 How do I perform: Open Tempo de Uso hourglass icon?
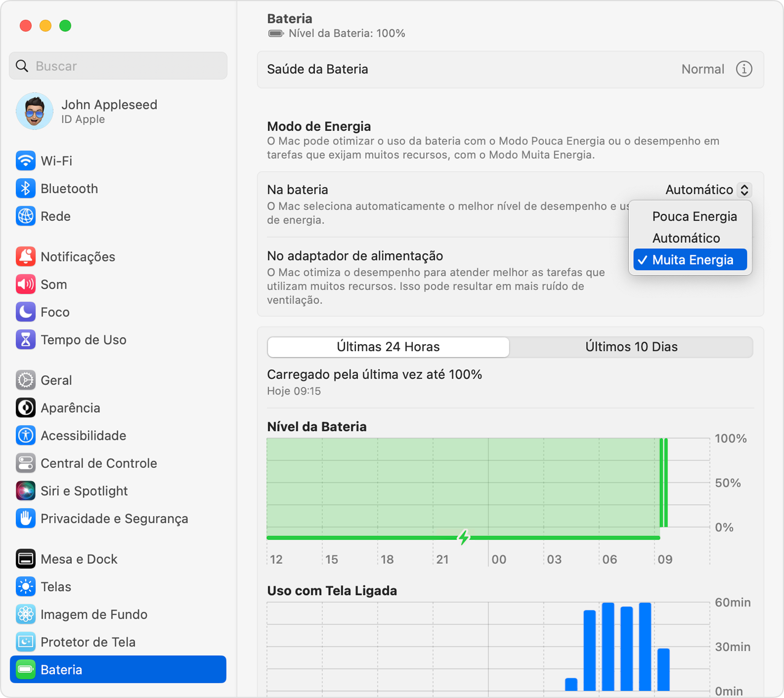coord(25,340)
